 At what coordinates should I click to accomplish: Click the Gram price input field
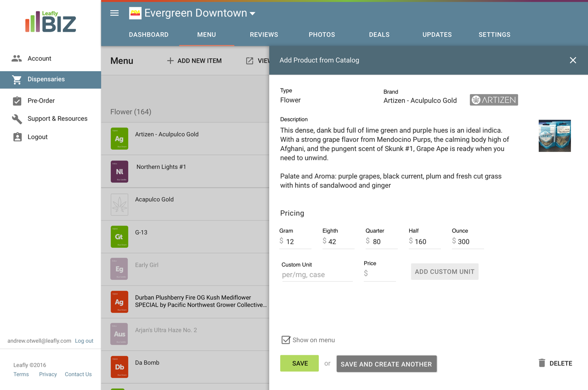(295, 242)
